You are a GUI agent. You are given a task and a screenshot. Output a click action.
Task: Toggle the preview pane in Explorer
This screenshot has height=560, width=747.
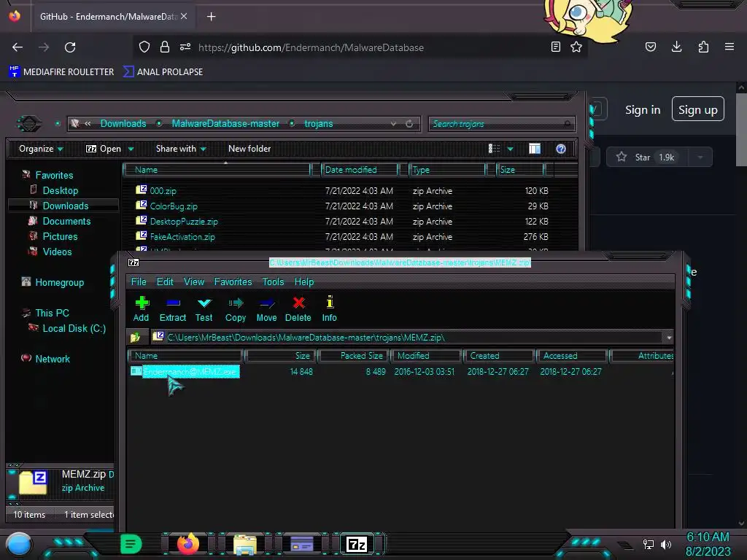pyautogui.click(x=535, y=149)
